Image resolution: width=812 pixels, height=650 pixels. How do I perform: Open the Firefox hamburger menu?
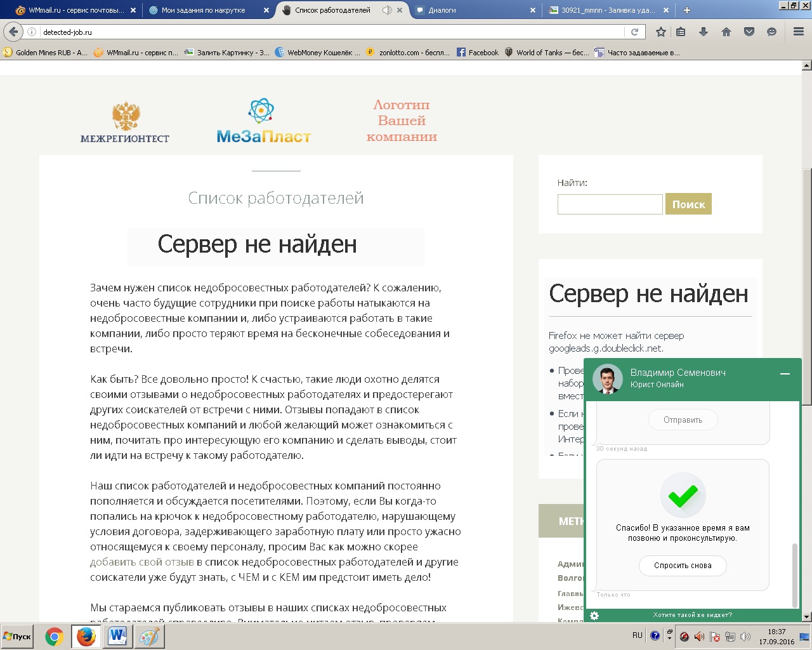pos(799,32)
